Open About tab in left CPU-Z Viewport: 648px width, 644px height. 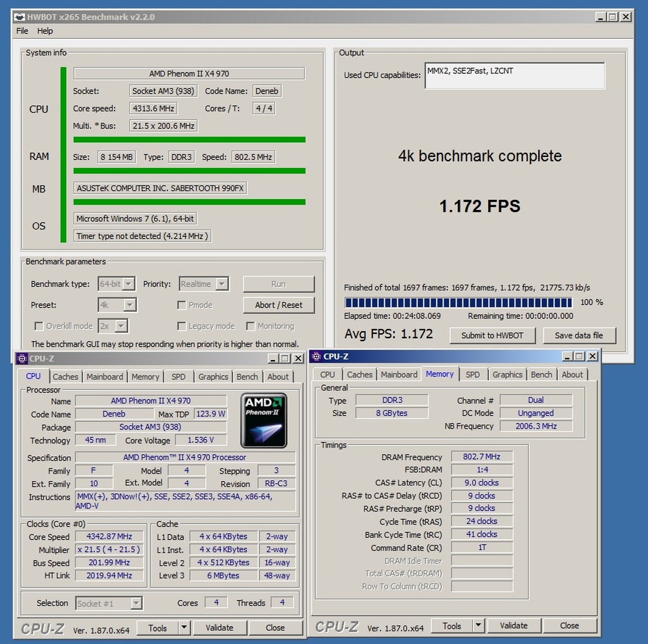pyautogui.click(x=278, y=377)
